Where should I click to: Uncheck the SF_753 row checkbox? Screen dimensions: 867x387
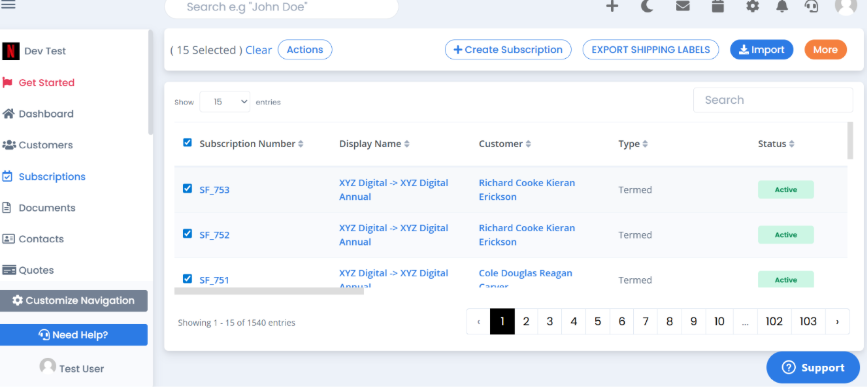pyautogui.click(x=187, y=189)
